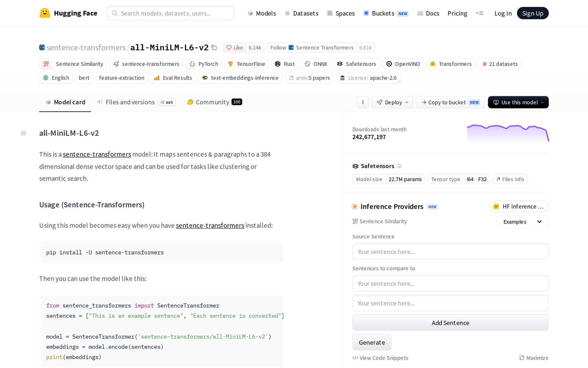
Task: Click the Safetensors info circle icon
Action: pyautogui.click(x=399, y=166)
